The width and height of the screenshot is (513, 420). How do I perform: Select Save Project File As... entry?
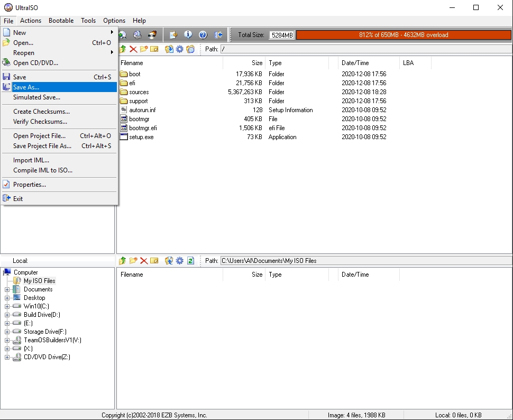tap(59, 146)
